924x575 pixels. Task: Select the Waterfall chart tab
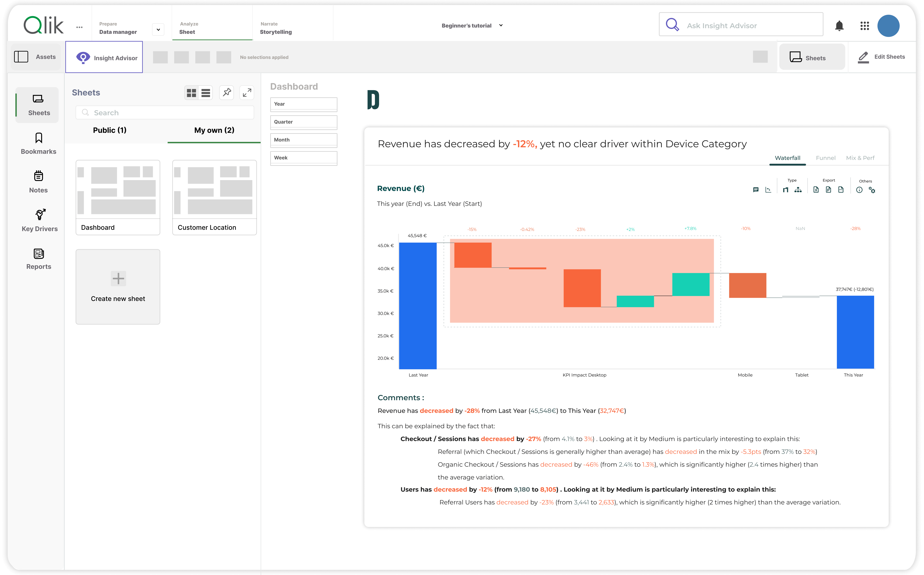pyautogui.click(x=787, y=158)
